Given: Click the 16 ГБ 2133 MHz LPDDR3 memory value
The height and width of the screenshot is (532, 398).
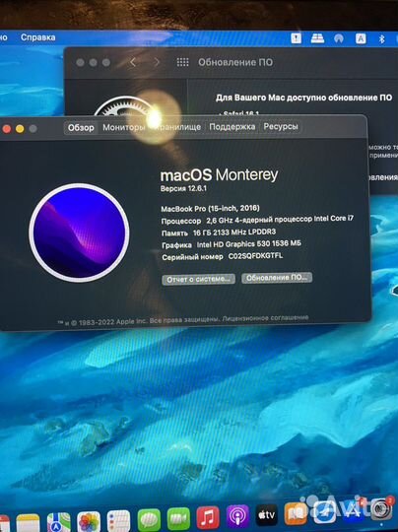Looking at the screenshot, I should (234, 233).
